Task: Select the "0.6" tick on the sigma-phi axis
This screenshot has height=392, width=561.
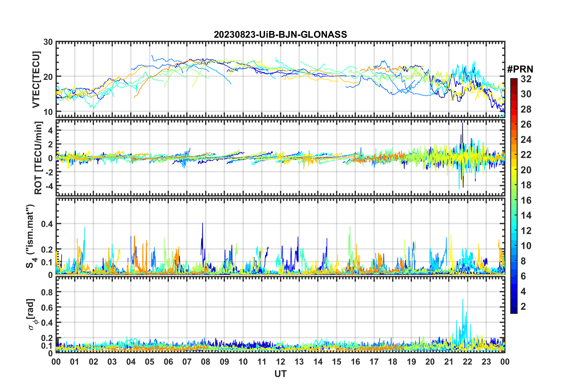Action: click(x=47, y=307)
